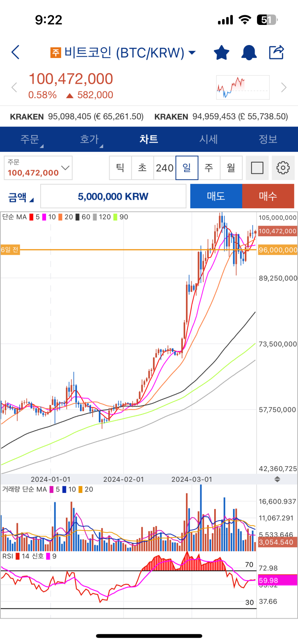Image resolution: width=298 pixels, height=644 pixels.
Task: Tap the 6일 전 line marker
Action: click(10, 250)
